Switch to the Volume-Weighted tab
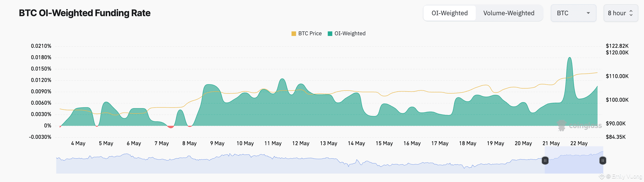This screenshot has height=182, width=644. click(x=509, y=13)
